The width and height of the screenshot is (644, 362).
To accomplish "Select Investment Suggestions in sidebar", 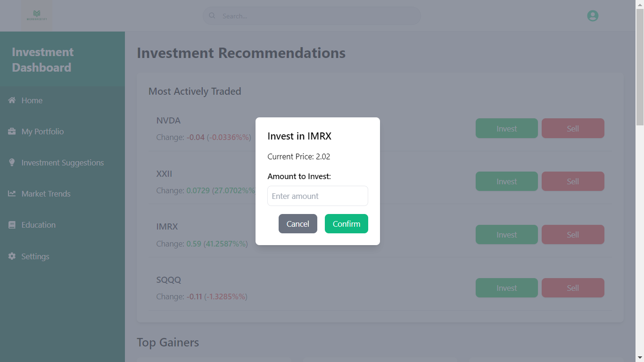I will point(62,163).
